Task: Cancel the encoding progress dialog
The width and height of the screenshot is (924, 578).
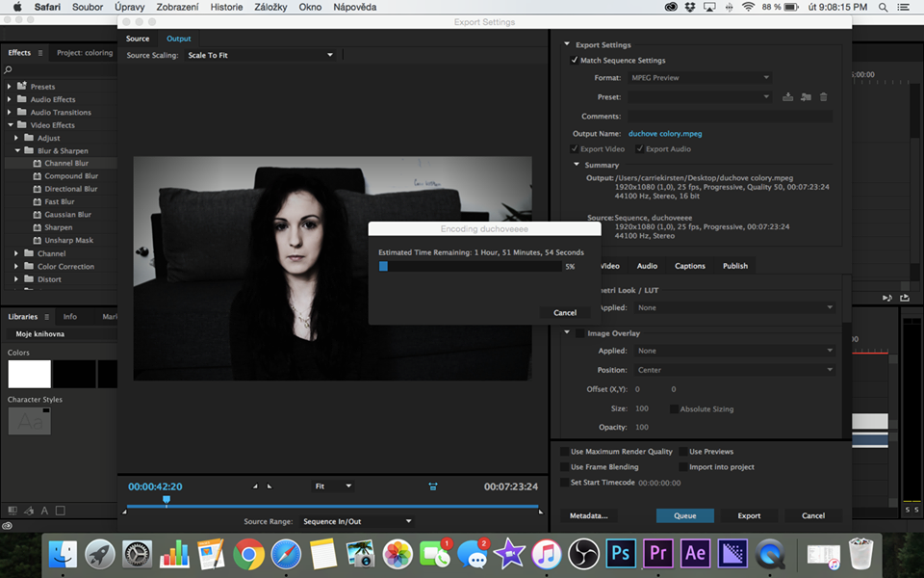Action: point(565,312)
